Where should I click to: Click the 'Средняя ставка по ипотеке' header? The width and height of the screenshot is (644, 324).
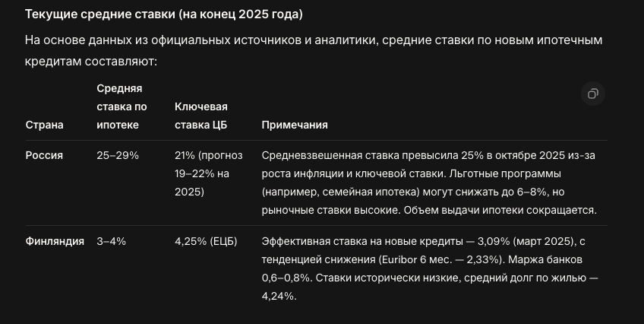[122, 106]
